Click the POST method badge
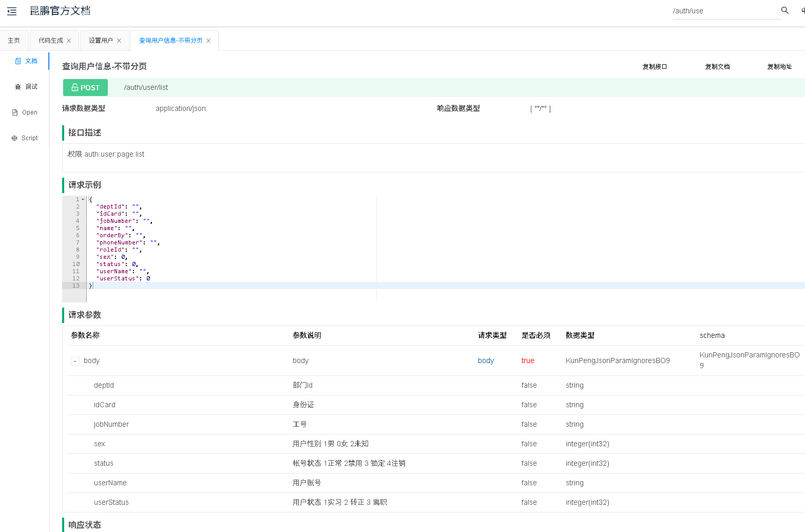This screenshot has width=805, height=532. click(x=85, y=88)
